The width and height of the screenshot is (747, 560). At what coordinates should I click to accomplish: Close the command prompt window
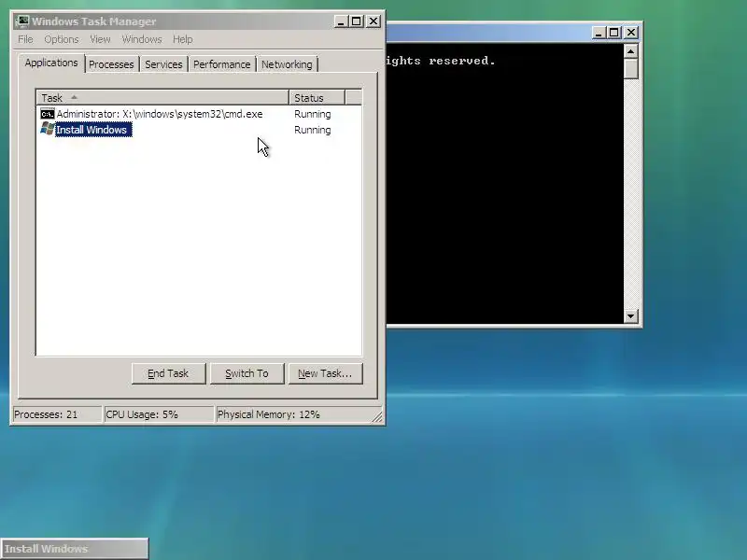(631, 33)
